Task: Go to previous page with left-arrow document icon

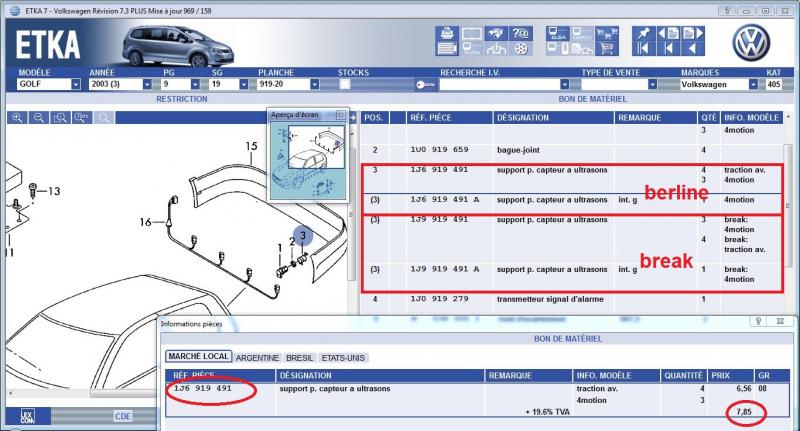Action: (x=668, y=33)
